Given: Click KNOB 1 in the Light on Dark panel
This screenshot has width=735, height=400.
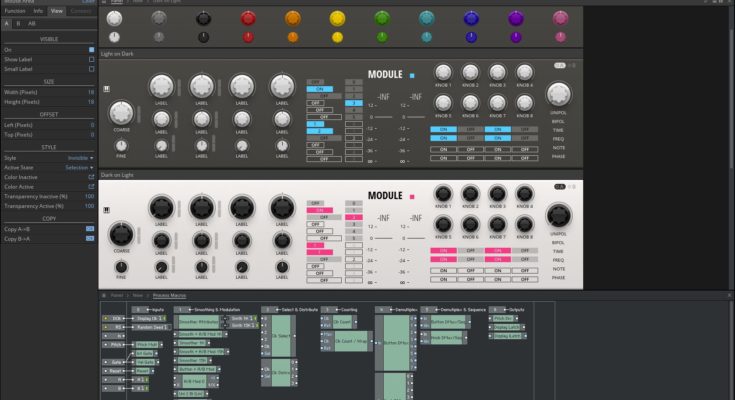Looking at the screenshot, I should coord(443,73).
